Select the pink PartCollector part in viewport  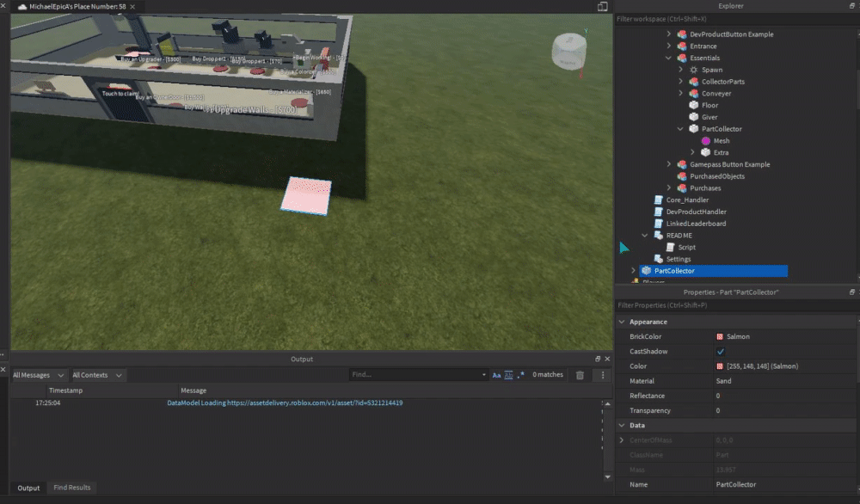coord(306,196)
